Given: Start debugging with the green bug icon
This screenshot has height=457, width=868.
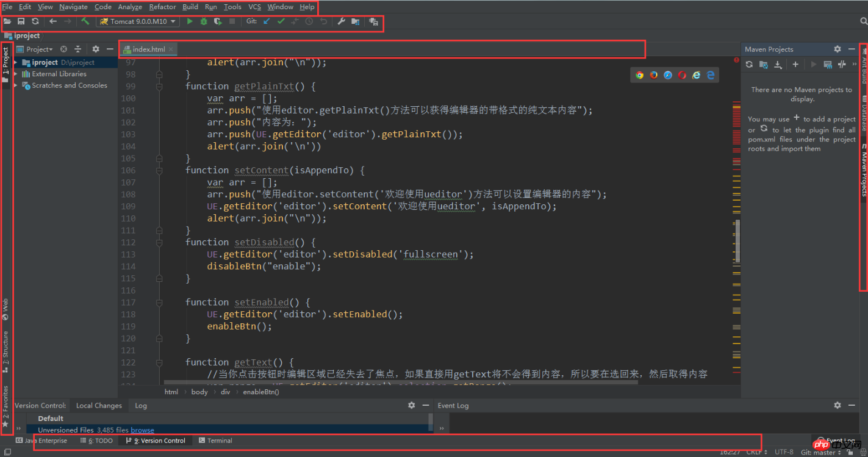Looking at the screenshot, I should pyautogui.click(x=204, y=21).
